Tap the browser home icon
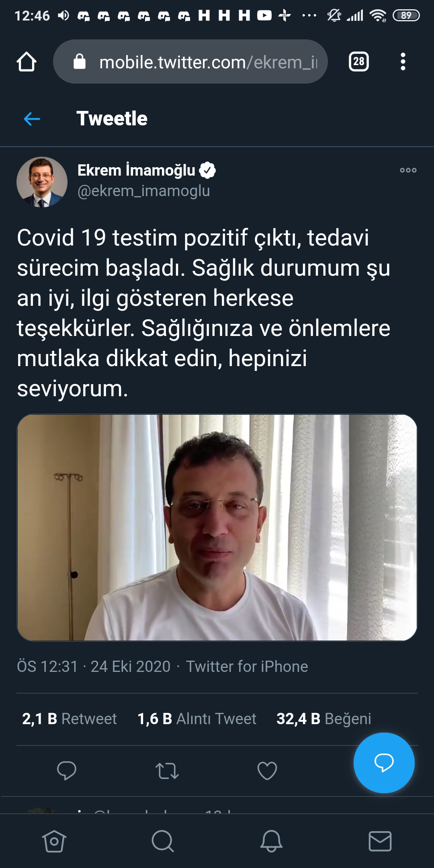The image size is (434, 868). 27,62
